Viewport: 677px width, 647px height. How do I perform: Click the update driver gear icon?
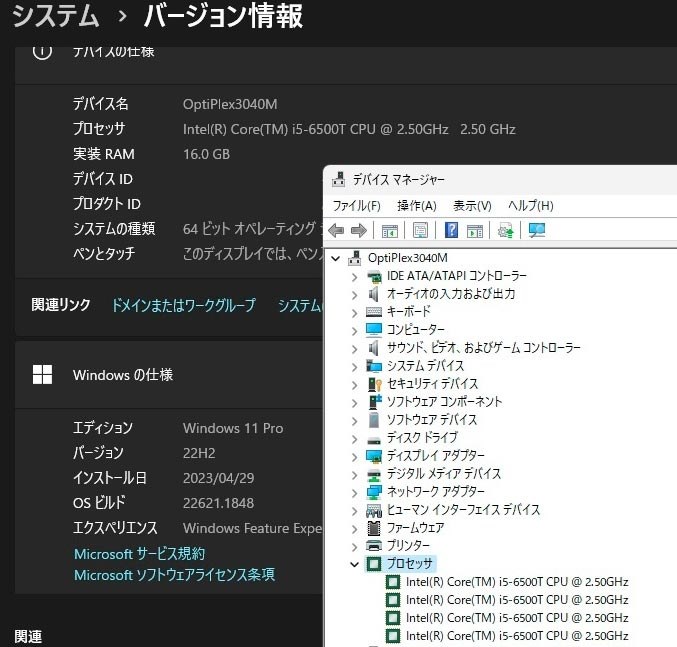pyautogui.click(x=506, y=230)
